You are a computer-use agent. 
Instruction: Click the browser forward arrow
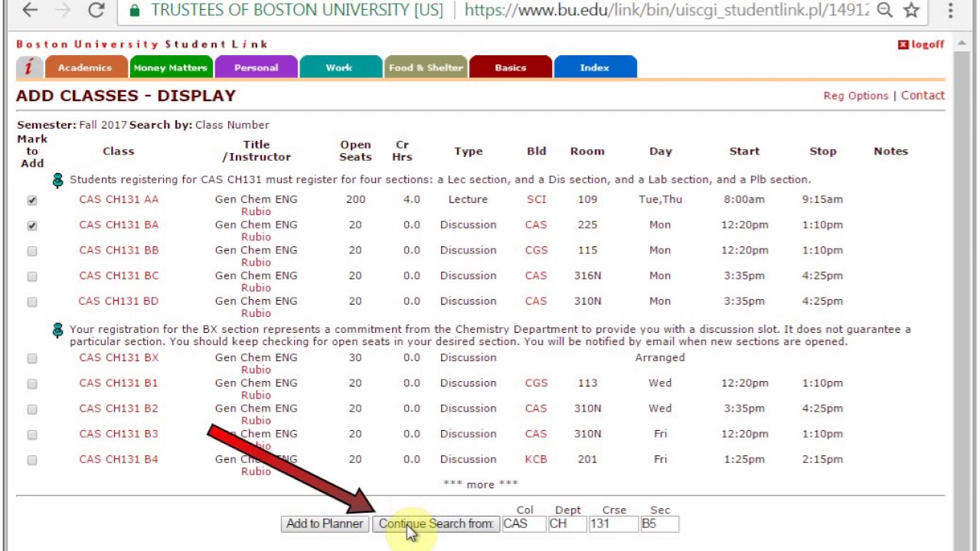pos(64,10)
